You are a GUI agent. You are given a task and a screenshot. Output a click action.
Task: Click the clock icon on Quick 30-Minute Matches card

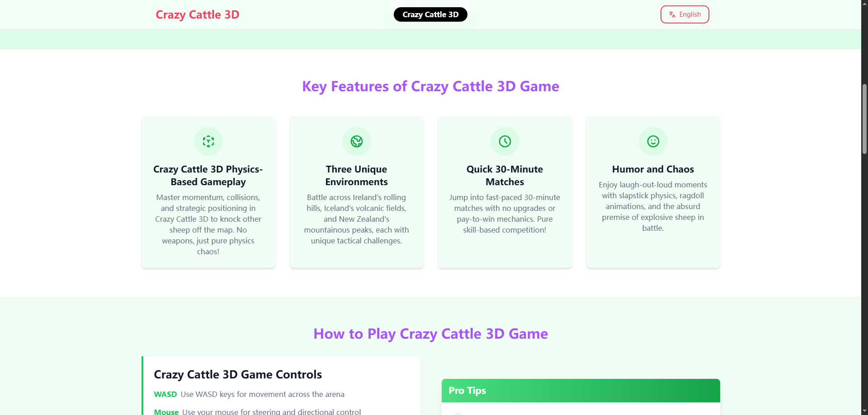(x=505, y=141)
